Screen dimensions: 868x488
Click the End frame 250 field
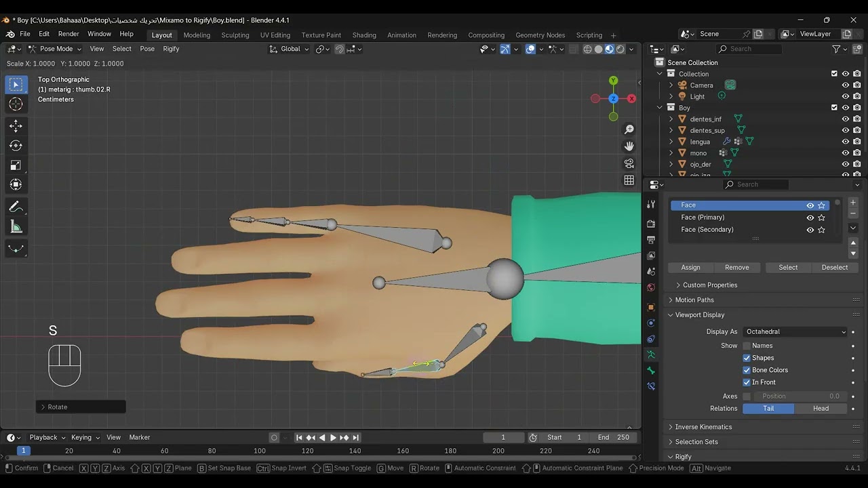click(x=613, y=438)
